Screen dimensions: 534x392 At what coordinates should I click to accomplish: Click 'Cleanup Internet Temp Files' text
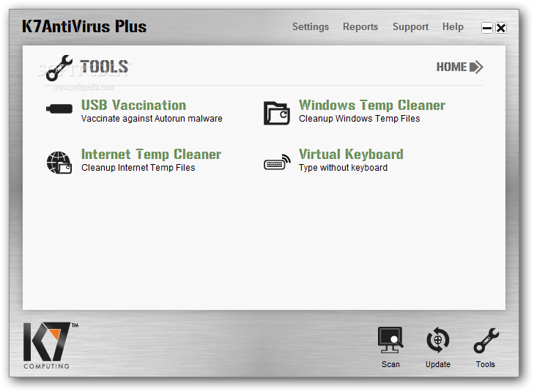click(x=138, y=168)
